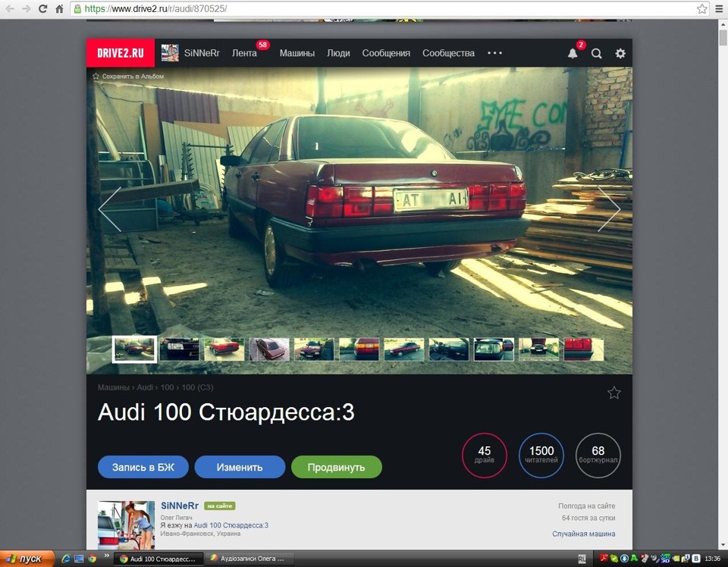Select the second thumbnail with the car's front grille
This screenshot has height=567, width=728.
(179, 349)
